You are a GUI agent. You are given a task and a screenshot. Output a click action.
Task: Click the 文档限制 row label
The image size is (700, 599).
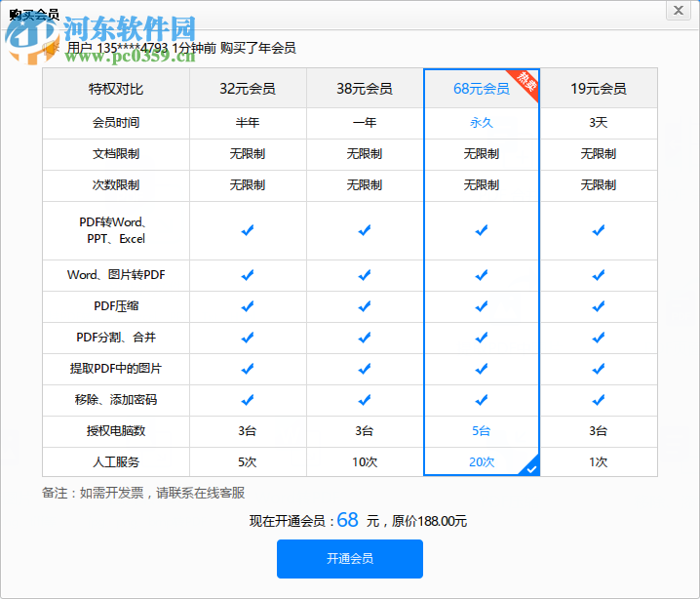click(116, 154)
